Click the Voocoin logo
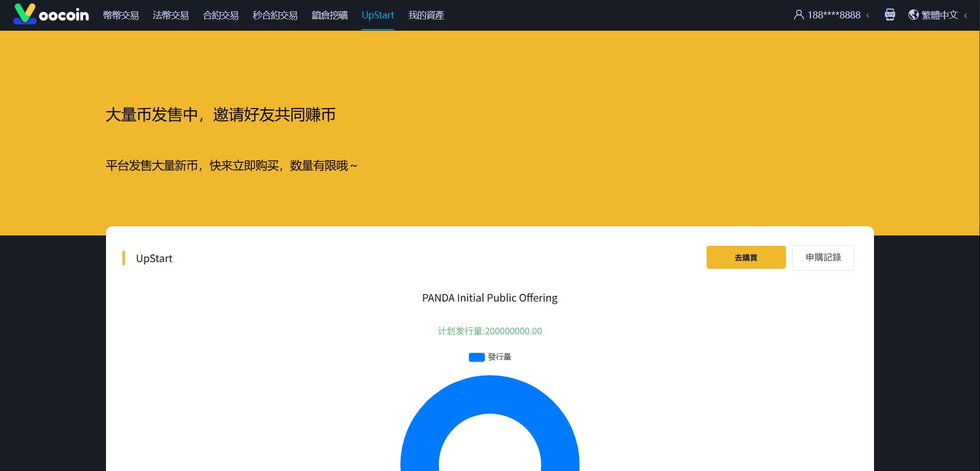Screen dimensions: 980x471 [x=51, y=14]
